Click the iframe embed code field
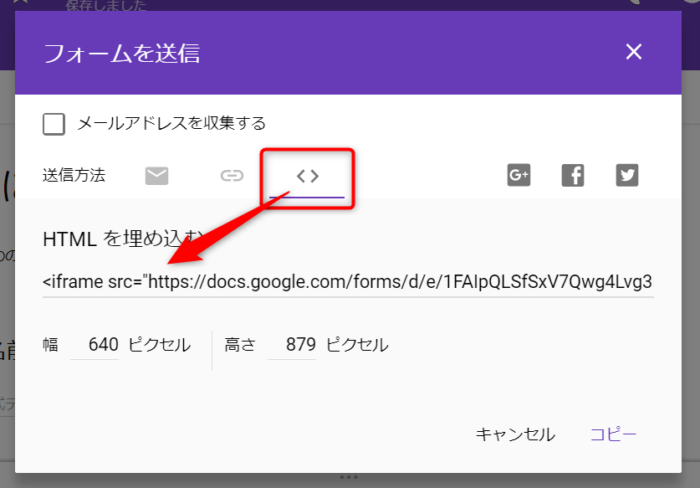Viewport: 700px width, 488px height. (347, 281)
